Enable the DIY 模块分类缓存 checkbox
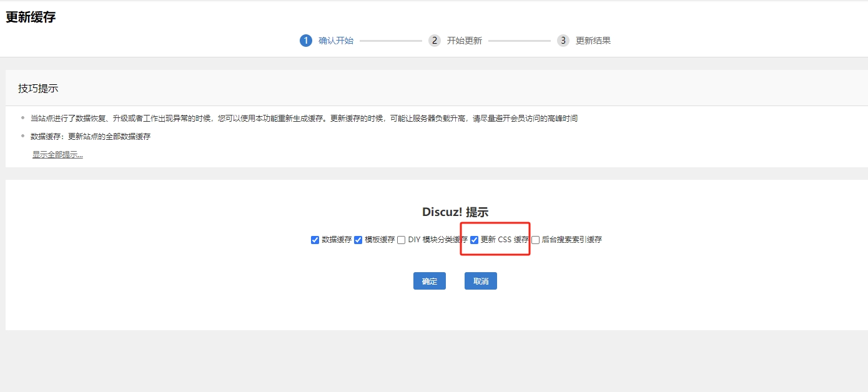This screenshot has width=868, height=392. [x=402, y=240]
